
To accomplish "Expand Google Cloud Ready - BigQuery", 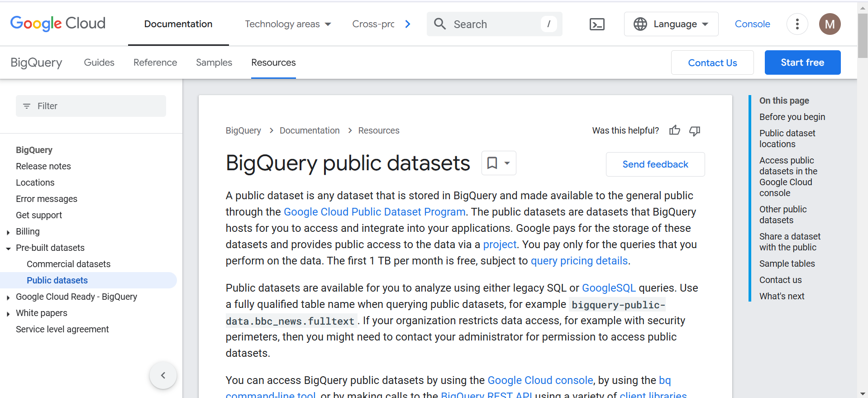I will point(8,297).
